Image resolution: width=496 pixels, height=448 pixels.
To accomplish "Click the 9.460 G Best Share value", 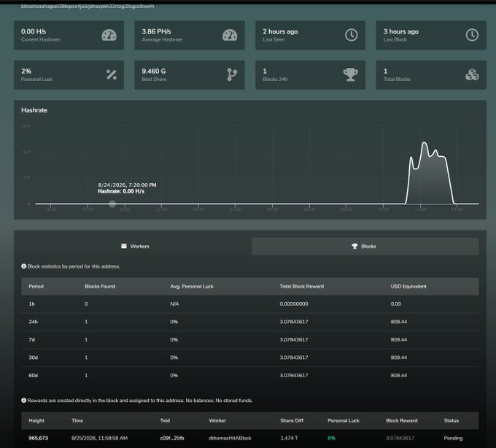I will point(154,72).
